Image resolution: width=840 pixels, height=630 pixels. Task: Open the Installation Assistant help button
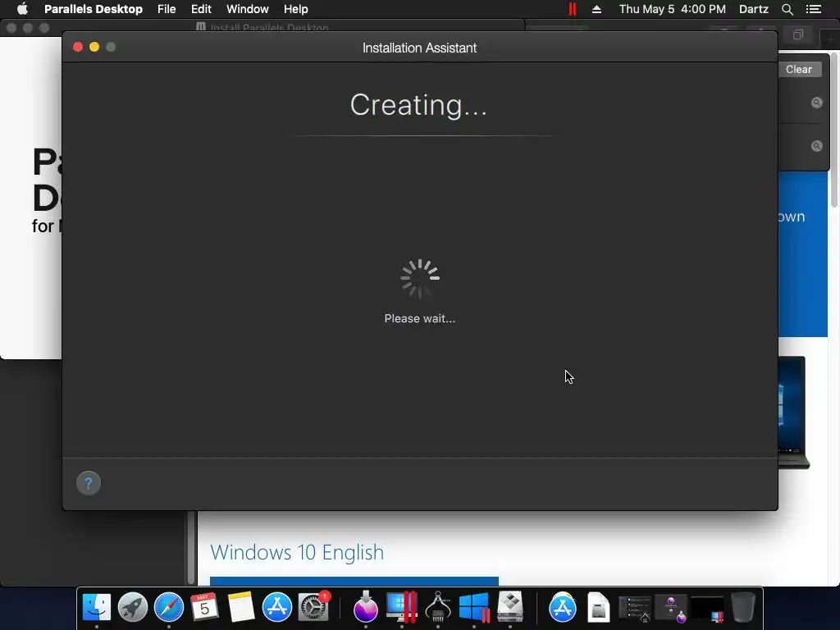(89, 483)
